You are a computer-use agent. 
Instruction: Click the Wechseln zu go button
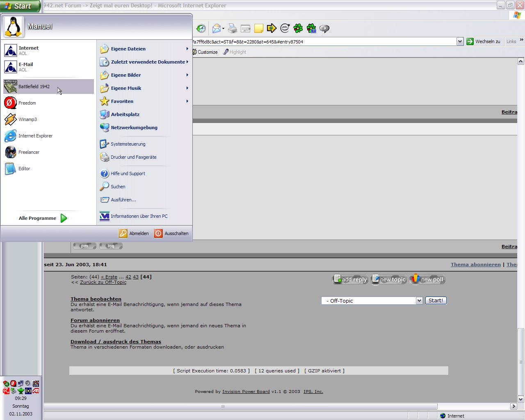pyautogui.click(x=484, y=41)
